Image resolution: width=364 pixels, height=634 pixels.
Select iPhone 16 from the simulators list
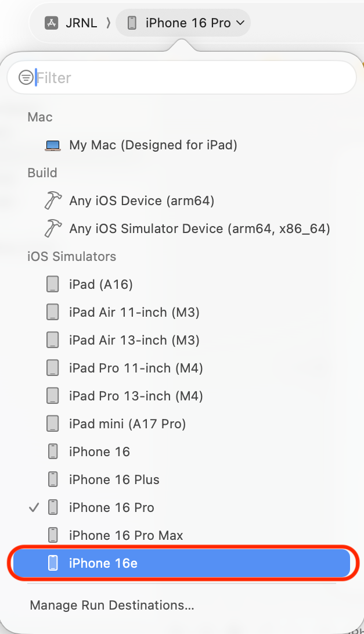coord(99,452)
